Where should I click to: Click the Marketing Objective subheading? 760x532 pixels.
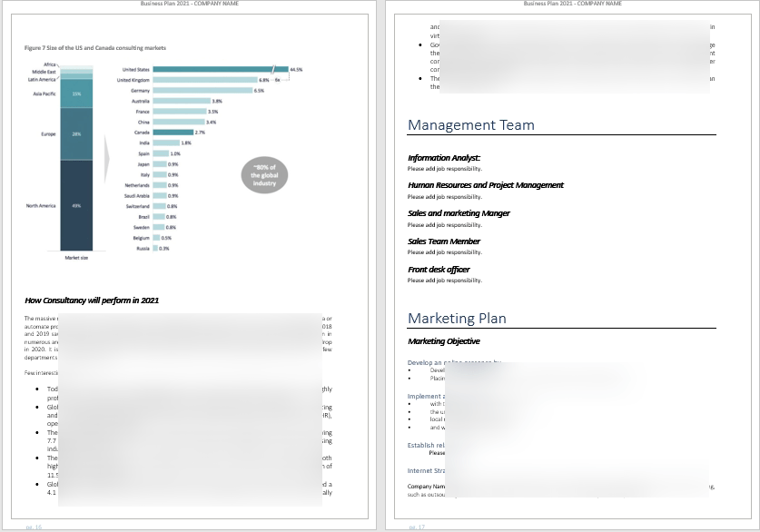[444, 341]
